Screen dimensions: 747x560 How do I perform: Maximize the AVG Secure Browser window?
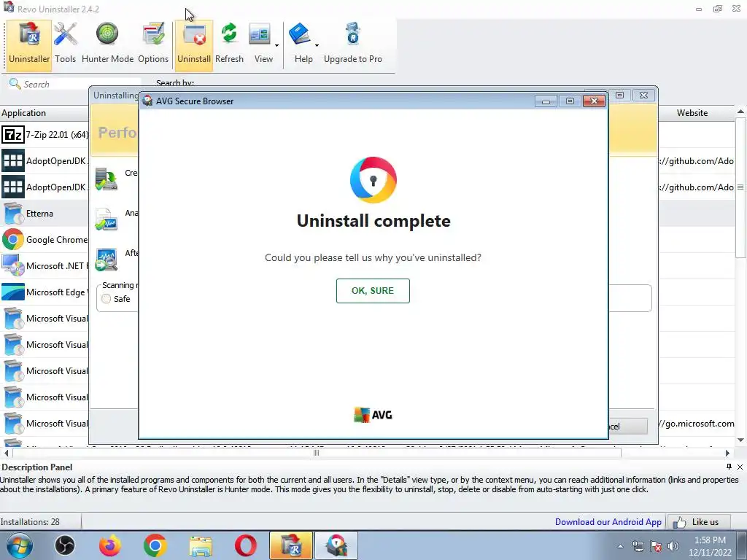pyautogui.click(x=570, y=101)
